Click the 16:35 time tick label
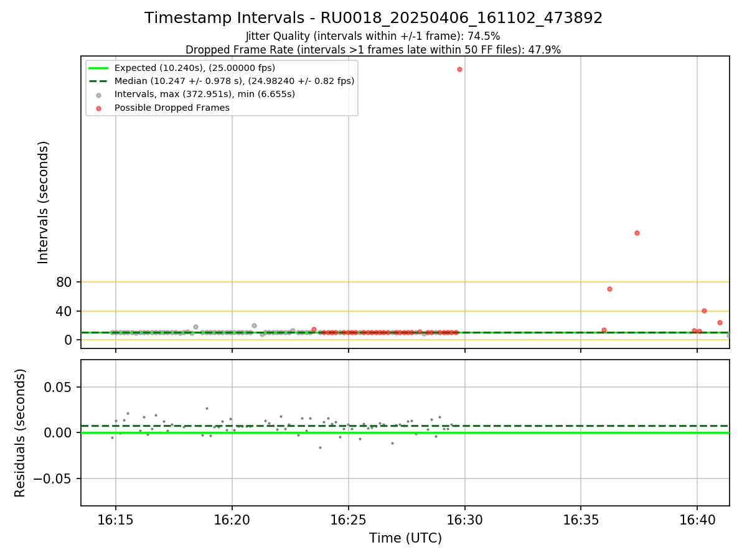Image resolution: width=747 pixels, height=560 pixels. point(581,520)
